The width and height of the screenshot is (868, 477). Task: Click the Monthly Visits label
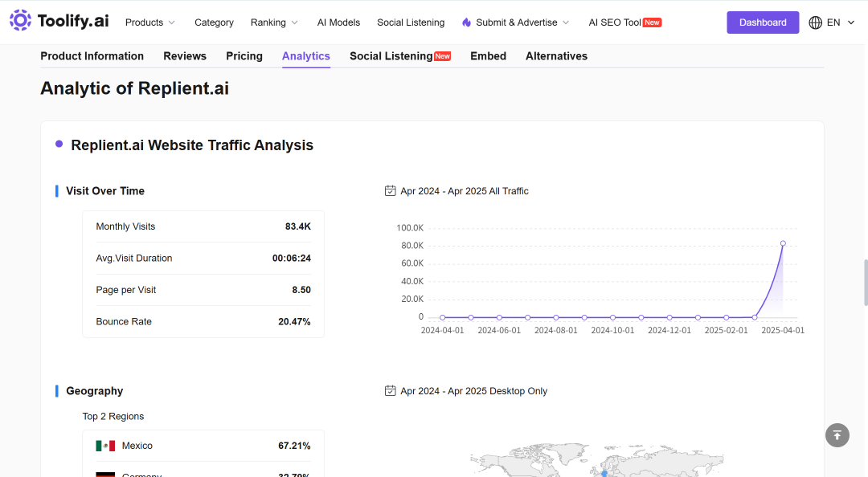pos(125,226)
